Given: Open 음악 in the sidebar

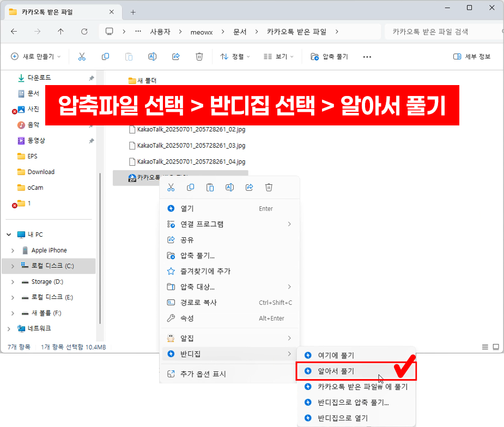Looking at the screenshot, I should (33, 125).
